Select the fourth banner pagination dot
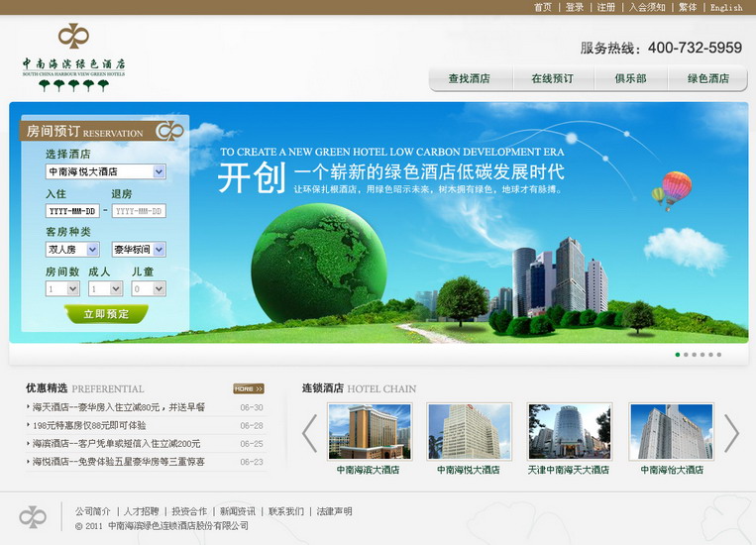 (x=702, y=355)
